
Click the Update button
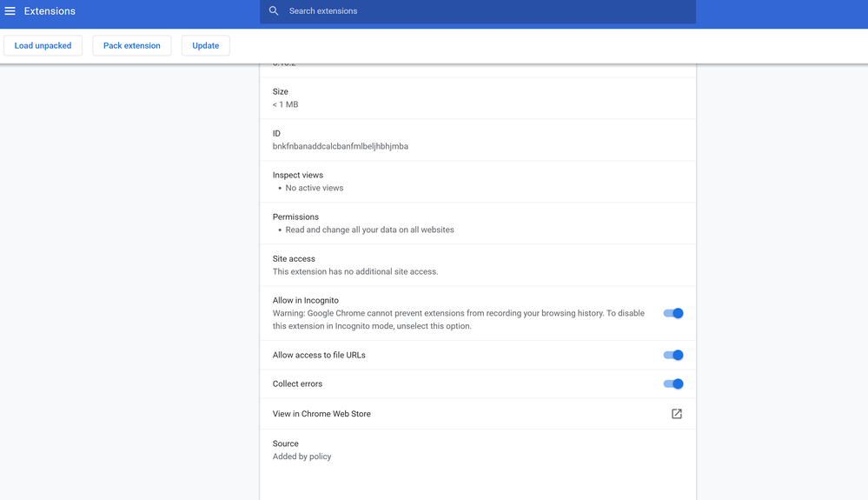pos(205,46)
